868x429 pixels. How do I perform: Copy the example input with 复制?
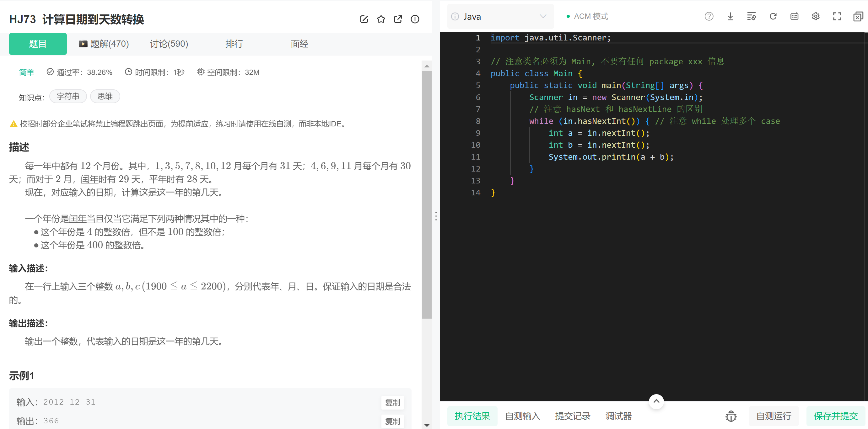click(392, 402)
